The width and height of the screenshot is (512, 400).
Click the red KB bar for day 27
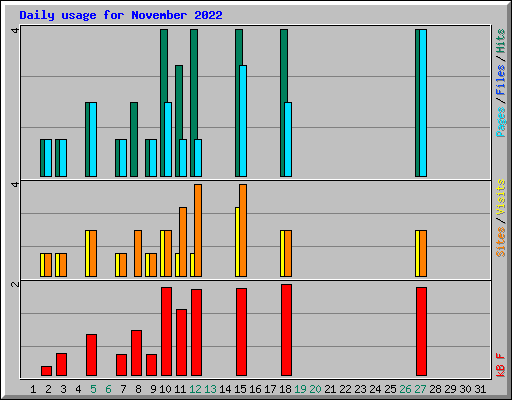pyautogui.click(x=421, y=332)
